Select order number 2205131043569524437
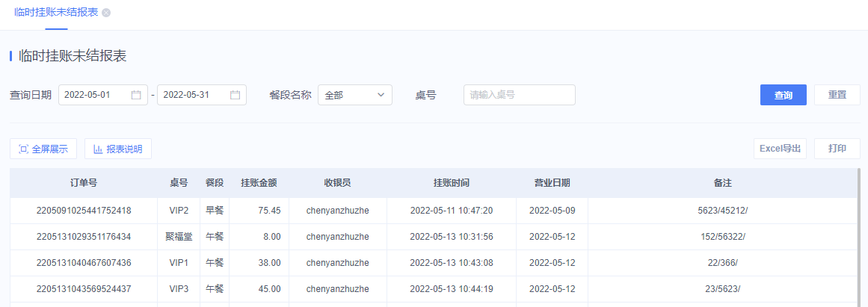This screenshot has width=868, height=307. 84,289
